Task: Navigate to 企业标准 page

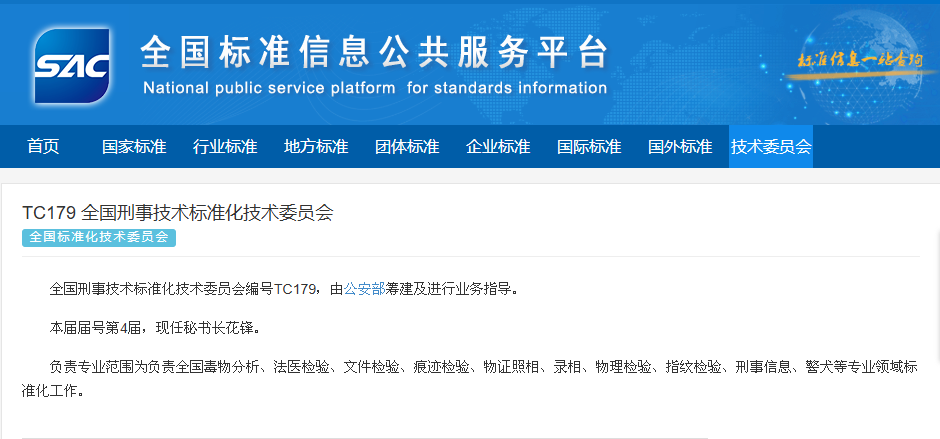Action: 498,146
